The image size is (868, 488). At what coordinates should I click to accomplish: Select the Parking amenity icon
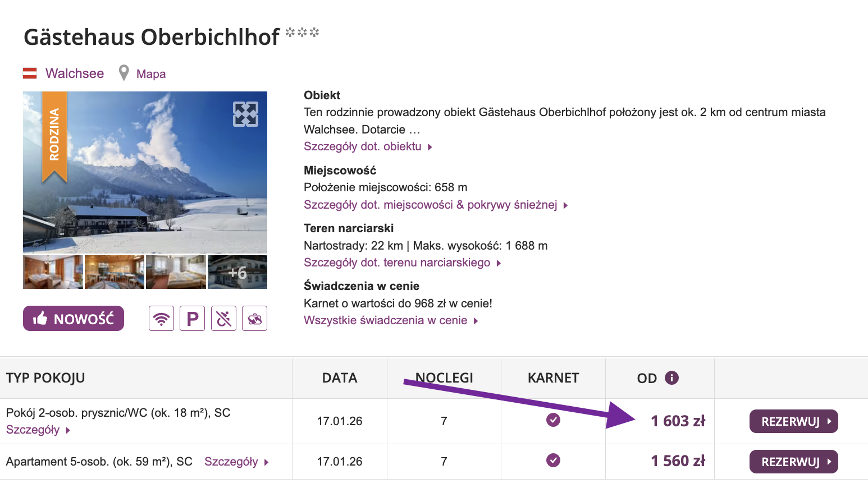tap(192, 318)
